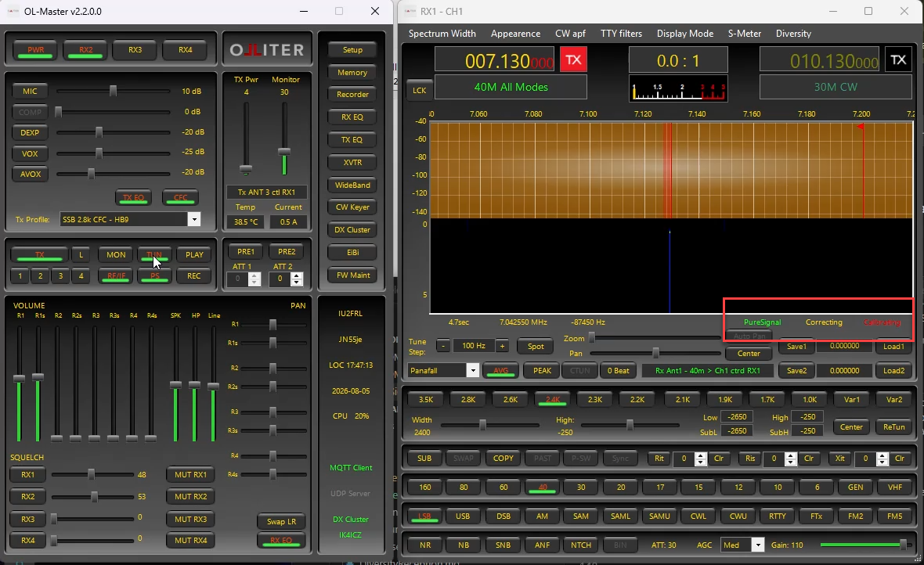Screen dimensions: 924x565
Task: Enable the RX3 receiver button
Action: point(135,50)
